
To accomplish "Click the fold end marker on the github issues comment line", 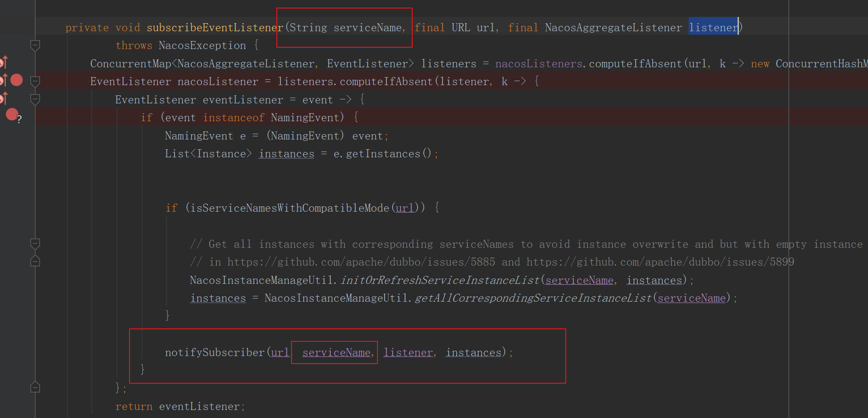I will 35,262.
